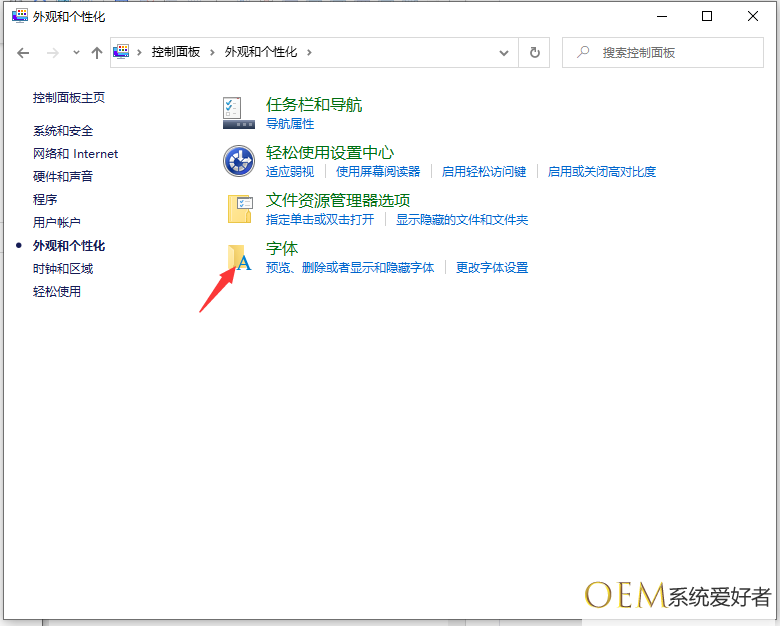Screen dimensions: 780x626
Task: Open the Ease of Access Center icon
Action: click(x=239, y=161)
